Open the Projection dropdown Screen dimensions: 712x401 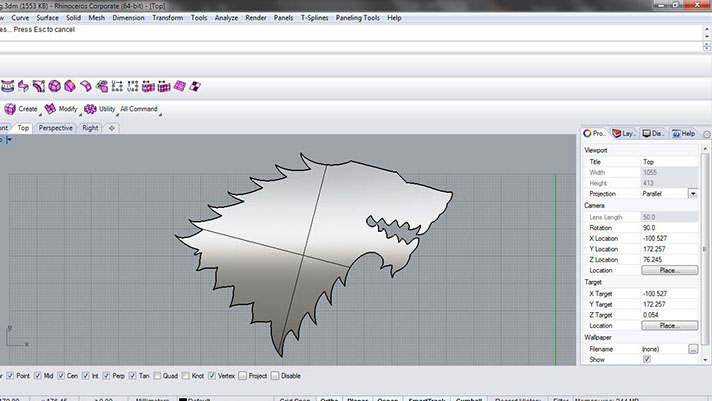pyautogui.click(x=693, y=194)
